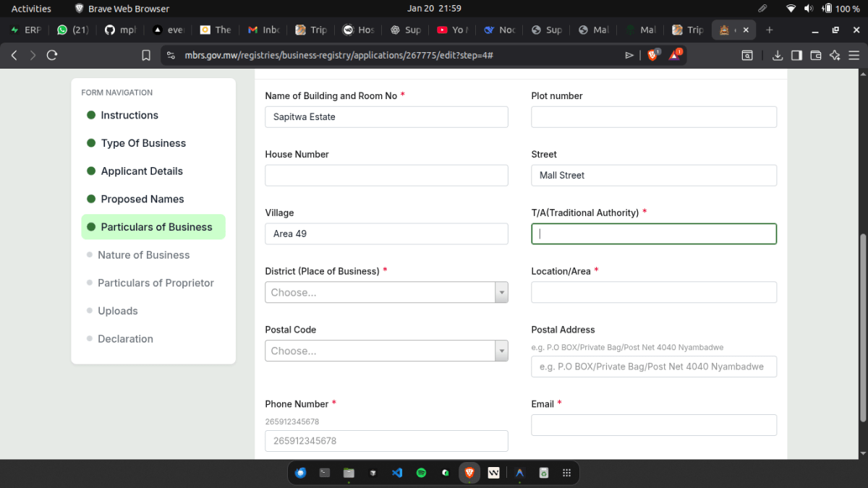Viewport: 868px width, 488px height.
Task: Open Spotify from the dock
Action: 421,473
